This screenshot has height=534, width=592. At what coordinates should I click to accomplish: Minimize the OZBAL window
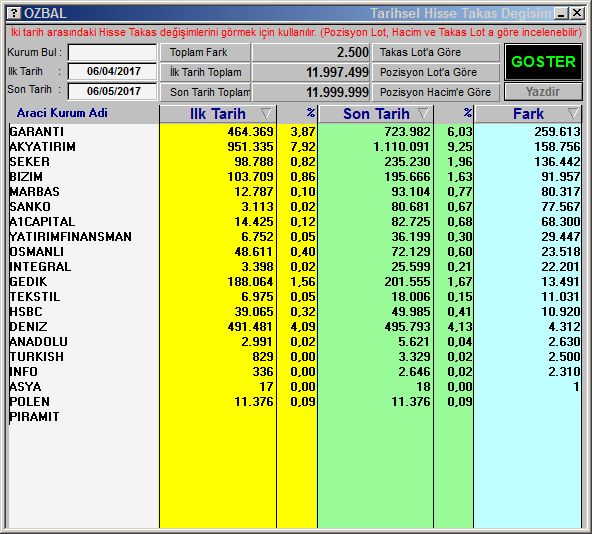561,14
